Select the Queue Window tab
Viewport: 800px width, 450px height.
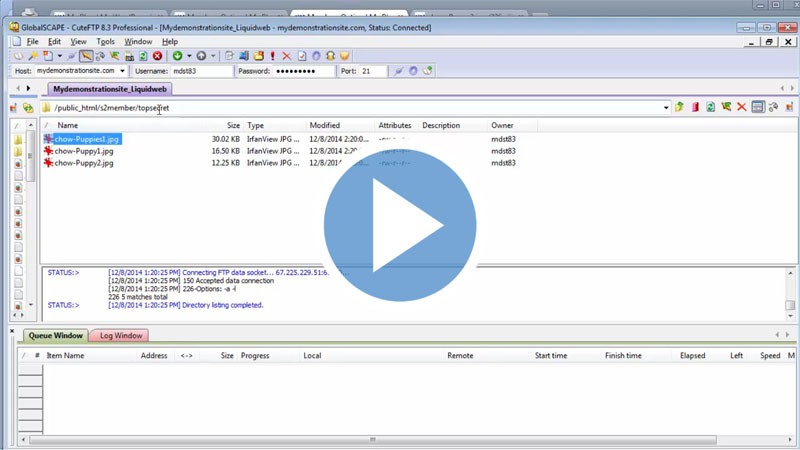click(x=55, y=336)
